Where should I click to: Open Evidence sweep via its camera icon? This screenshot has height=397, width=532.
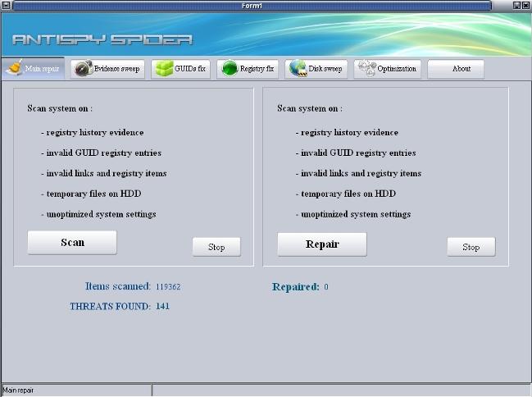pyautogui.click(x=83, y=69)
